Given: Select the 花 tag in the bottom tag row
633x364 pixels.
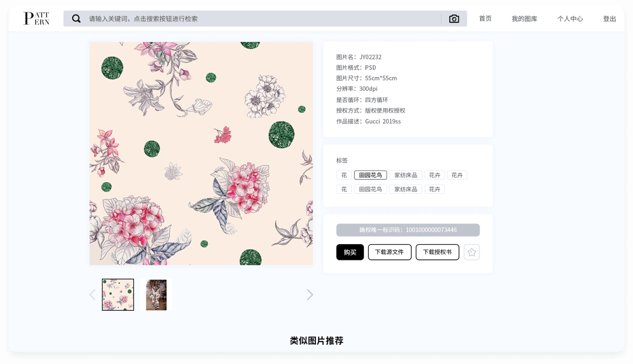Looking at the screenshot, I should pyautogui.click(x=344, y=189).
